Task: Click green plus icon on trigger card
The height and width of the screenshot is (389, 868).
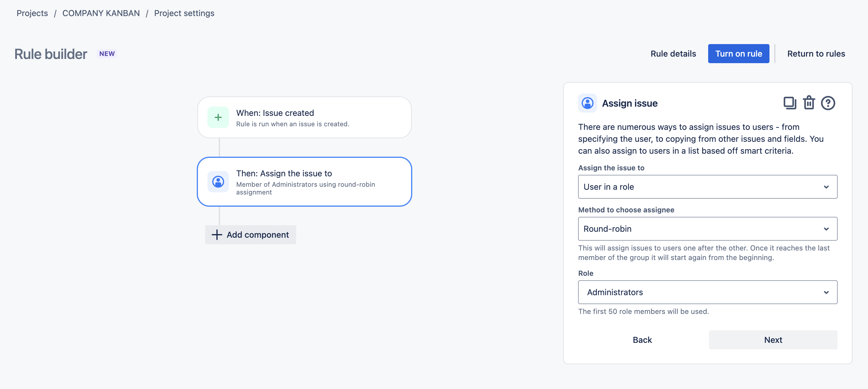Action: coord(218,117)
